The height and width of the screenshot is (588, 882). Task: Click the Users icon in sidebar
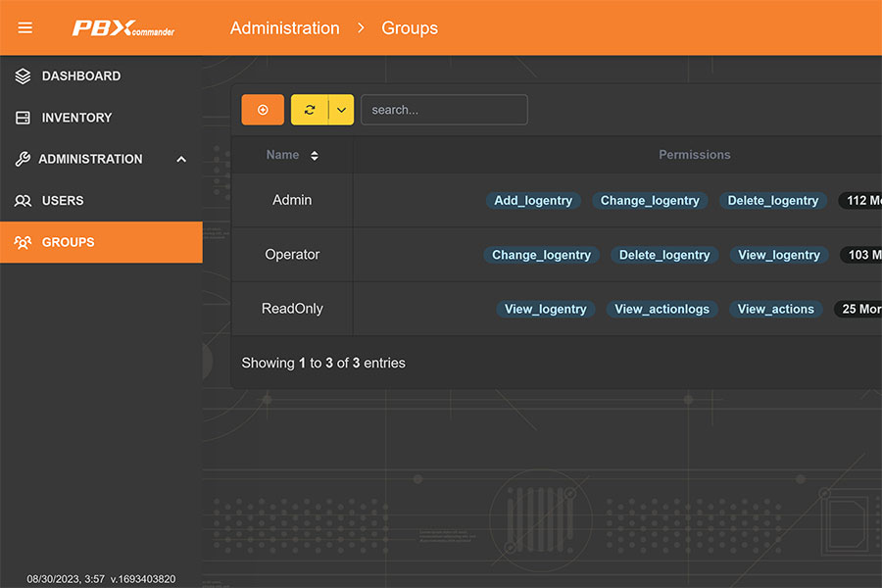(24, 201)
